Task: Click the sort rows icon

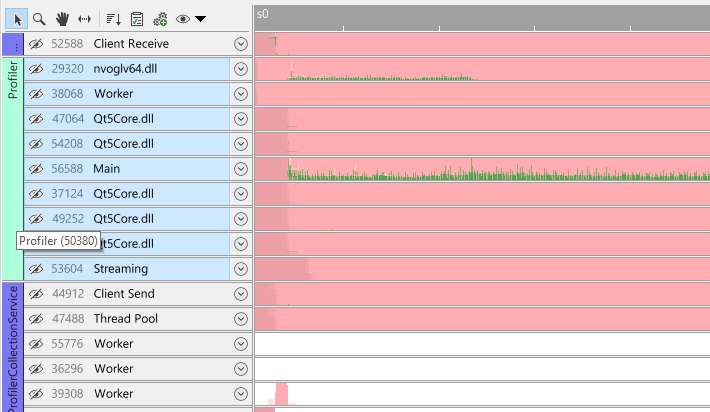Action: click(x=112, y=18)
